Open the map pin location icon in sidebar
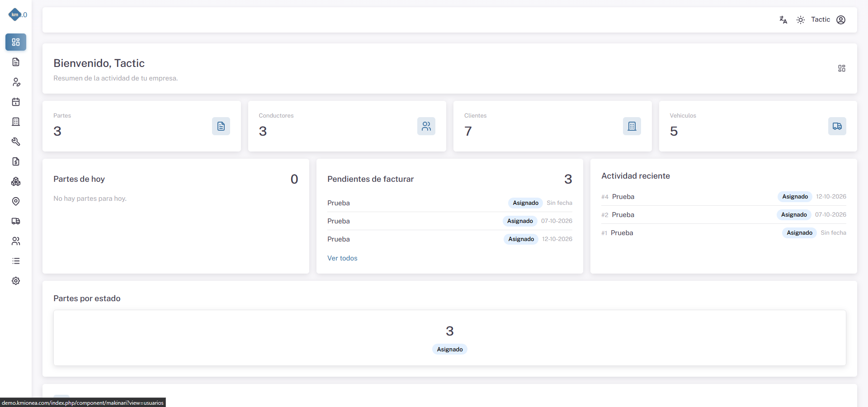The width and height of the screenshot is (868, 407). (x=16, y=201)
